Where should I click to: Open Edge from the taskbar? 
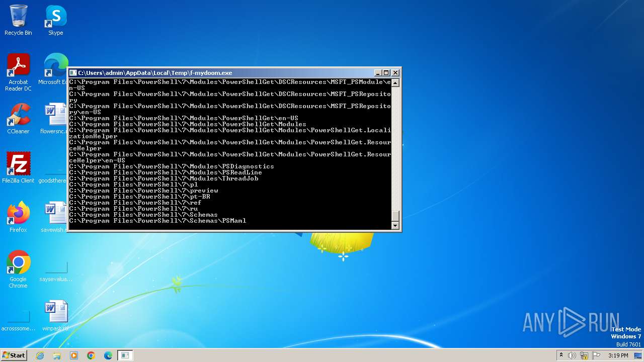point(108,355)
